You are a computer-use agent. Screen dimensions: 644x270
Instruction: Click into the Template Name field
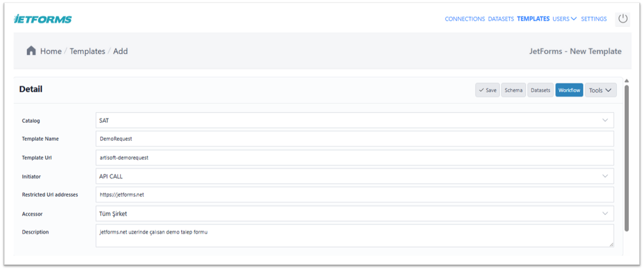tap(354, 139)
